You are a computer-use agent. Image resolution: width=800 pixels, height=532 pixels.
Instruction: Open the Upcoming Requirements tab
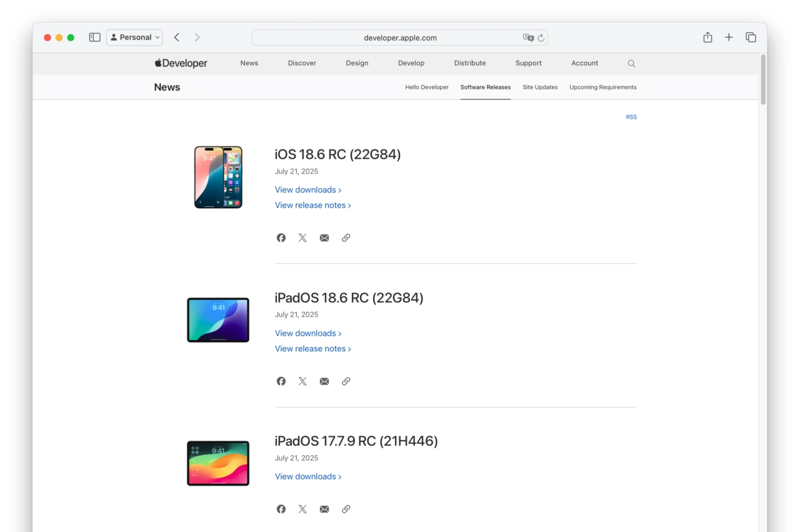click(602, 87)
